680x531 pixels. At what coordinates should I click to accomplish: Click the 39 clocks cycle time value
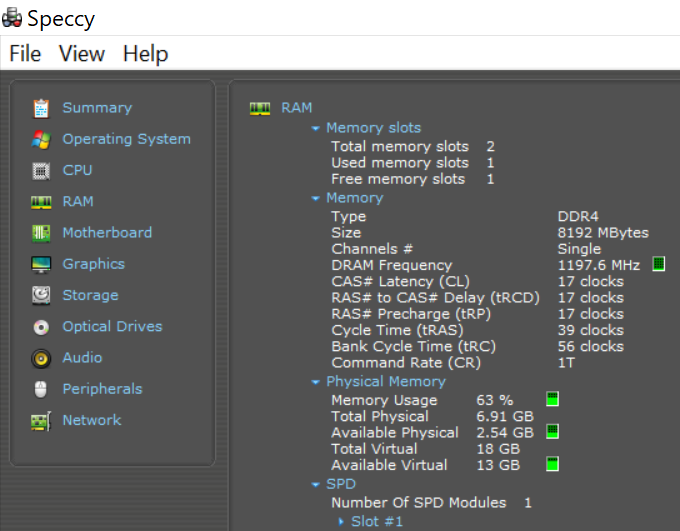(590, 330)
